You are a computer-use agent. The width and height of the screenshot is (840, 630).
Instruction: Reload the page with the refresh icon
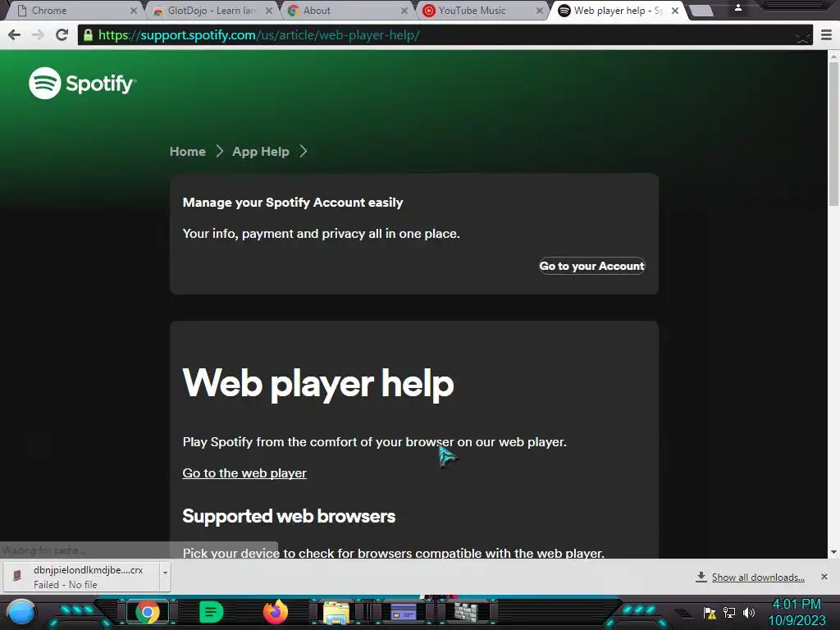tap(62, 34)
